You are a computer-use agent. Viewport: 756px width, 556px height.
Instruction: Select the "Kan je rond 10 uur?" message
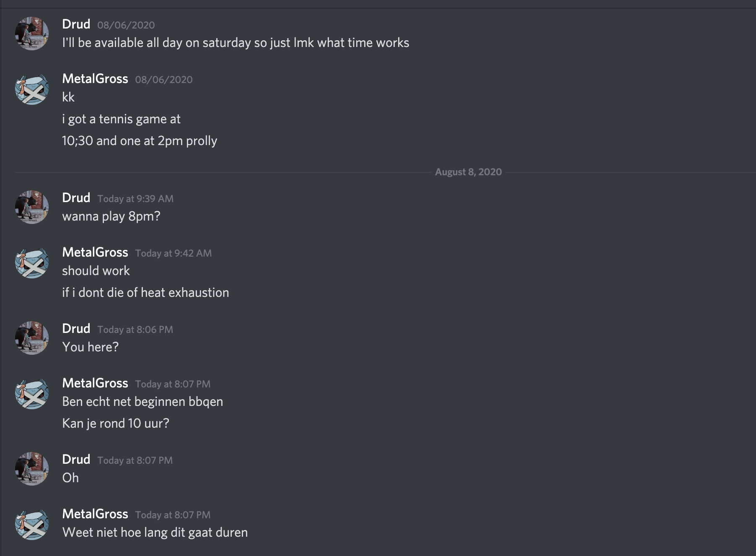(116, 423)
